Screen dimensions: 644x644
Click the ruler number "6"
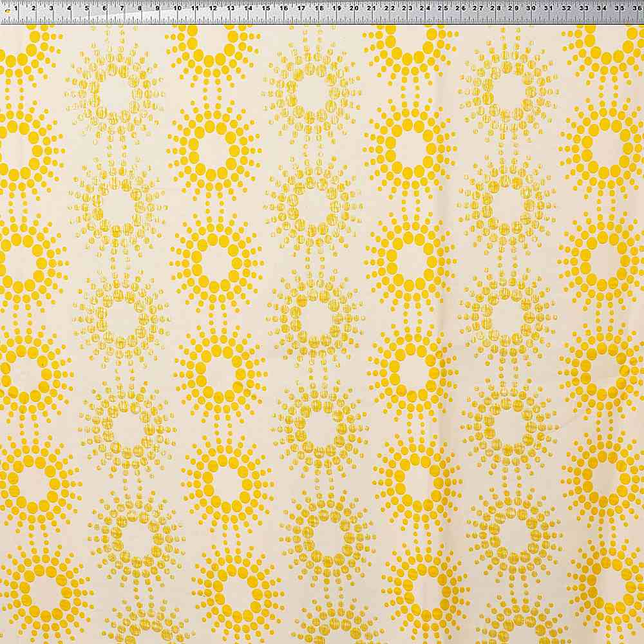tap(105, 8)
